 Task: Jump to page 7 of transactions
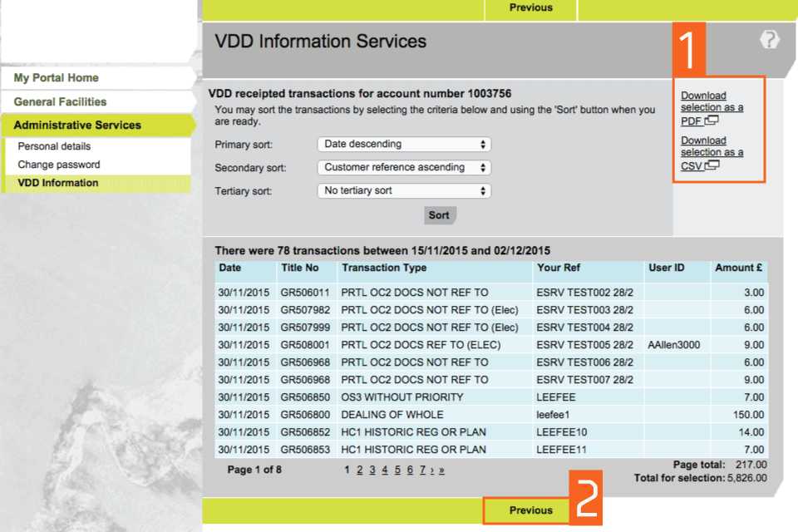422,470
